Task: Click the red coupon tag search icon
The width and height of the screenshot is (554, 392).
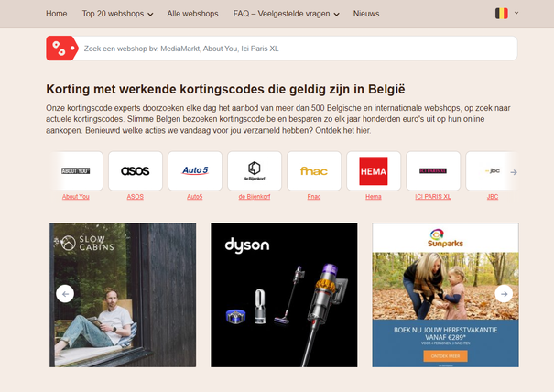Action: tap(62, 48)
